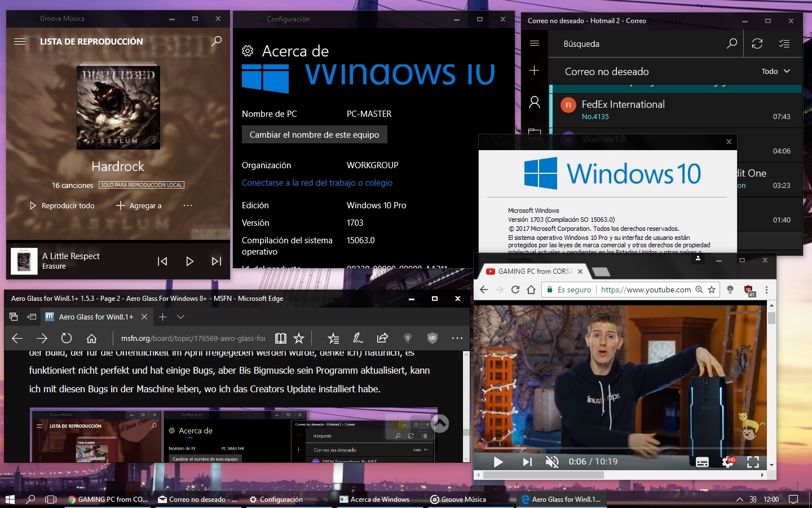Expand the Todo filter dropdown in Mail
Image resolution: width=812 pixels, height=508 pixels.
click(x=776, y=71)
